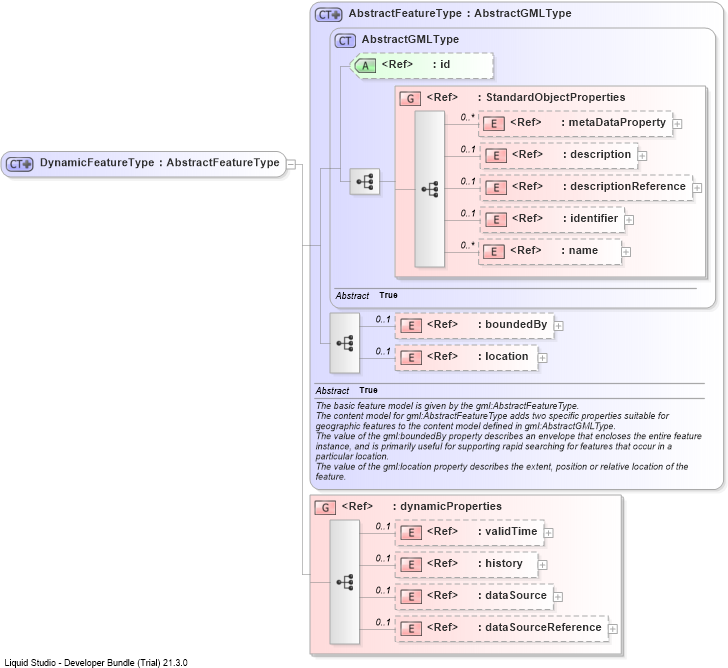This screenshot has height=668, width=728.
Task: Expand the description element
Action: coord(642,156)
